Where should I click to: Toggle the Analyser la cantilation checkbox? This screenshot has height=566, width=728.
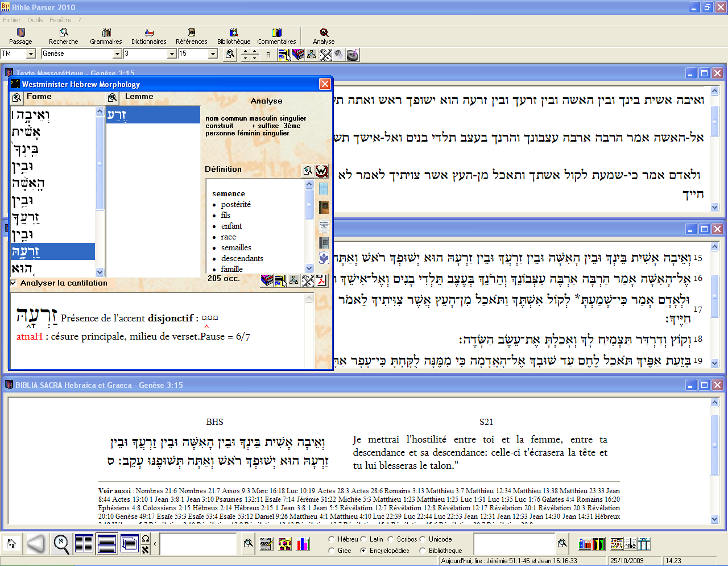point(14,283)
